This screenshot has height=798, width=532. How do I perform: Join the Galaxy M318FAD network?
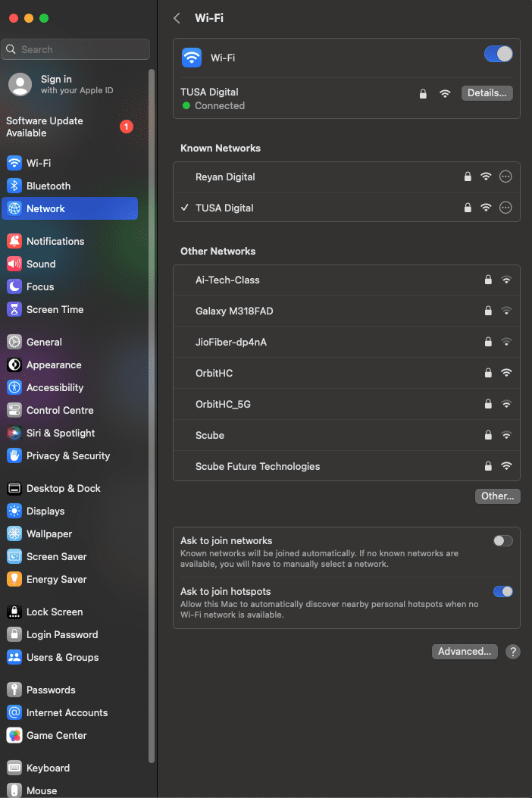click(346, 311)
